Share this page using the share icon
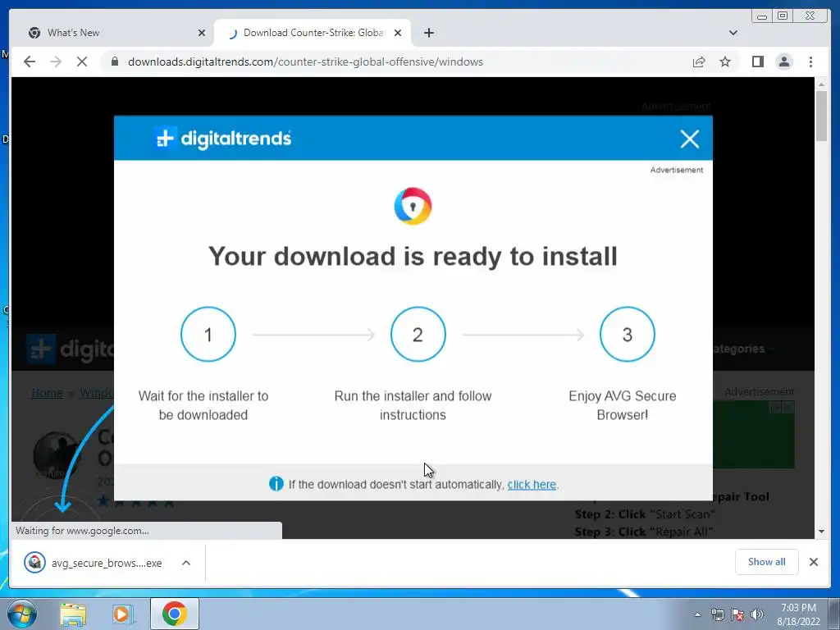The image size is (840, 630). 699,62
